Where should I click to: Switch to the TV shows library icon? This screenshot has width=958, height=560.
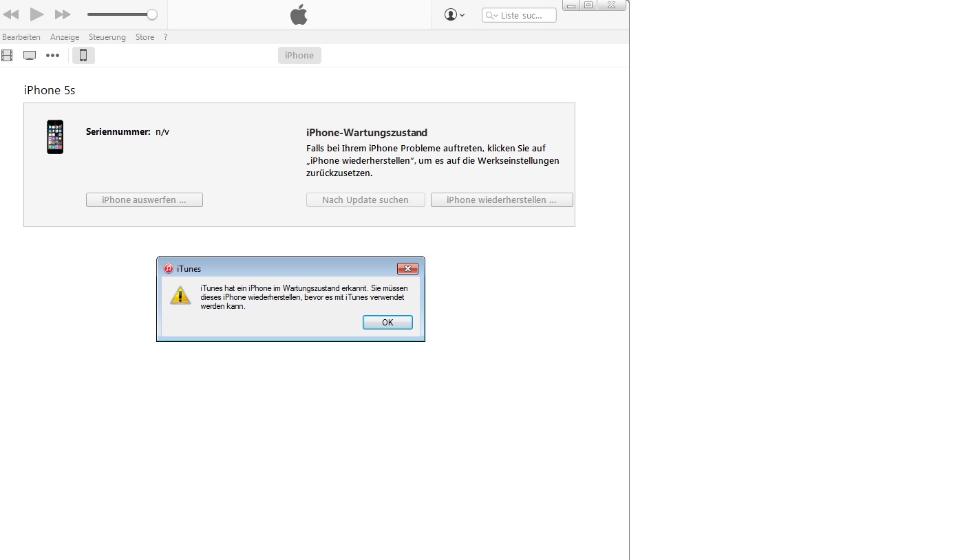click(x=30, y=56)
